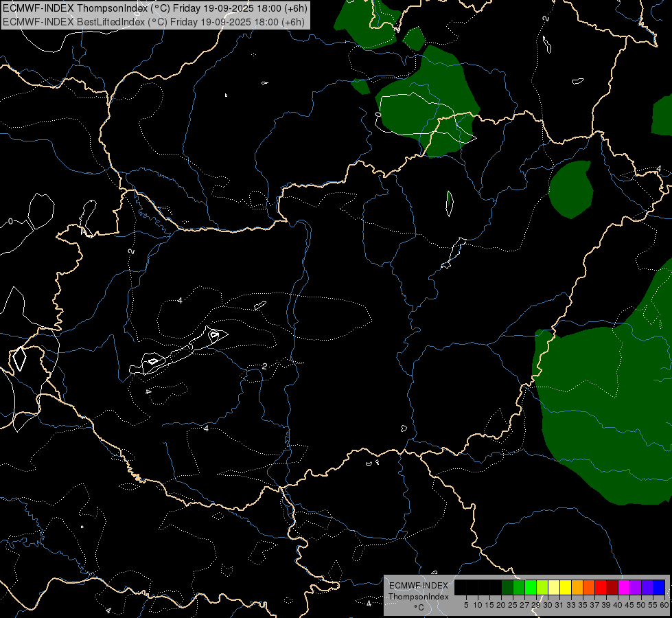Image resolution: width=672 pixels, height=618 pixels.
Task: Select the bright green 27-29 legend swatch
Action: (x=531, y=588)
